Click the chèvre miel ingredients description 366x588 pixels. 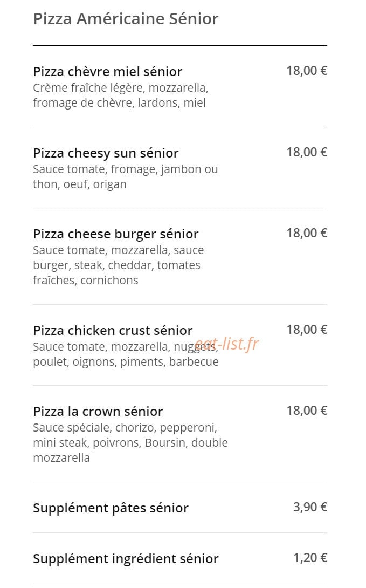tap(121, 95)
